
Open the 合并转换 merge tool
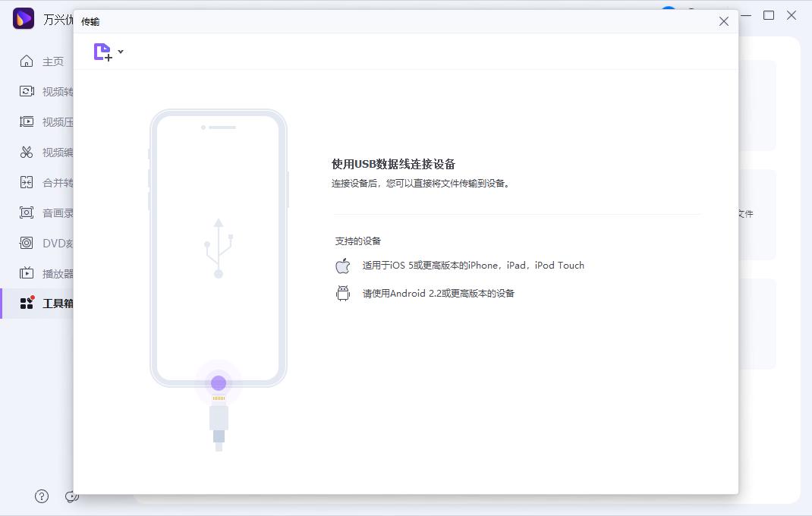27,183
